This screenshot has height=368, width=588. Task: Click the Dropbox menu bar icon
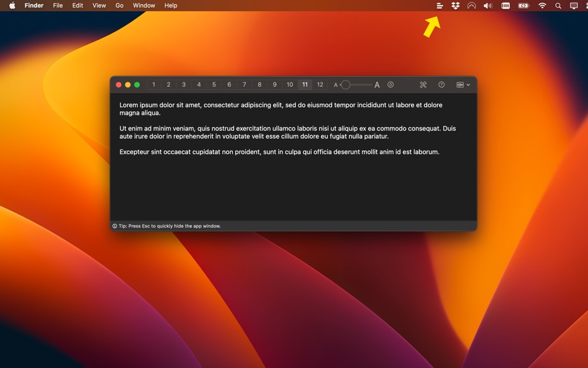pos(456,6)
